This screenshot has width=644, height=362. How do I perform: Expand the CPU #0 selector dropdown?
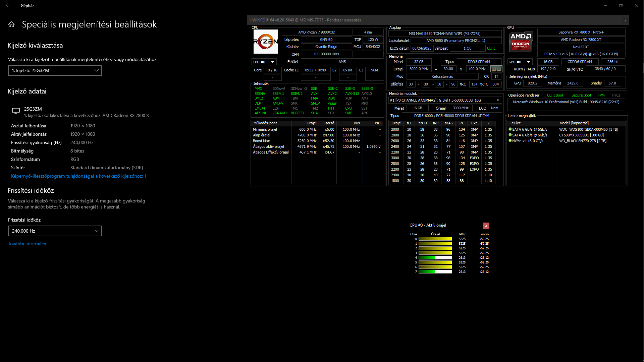pos(264,62)
